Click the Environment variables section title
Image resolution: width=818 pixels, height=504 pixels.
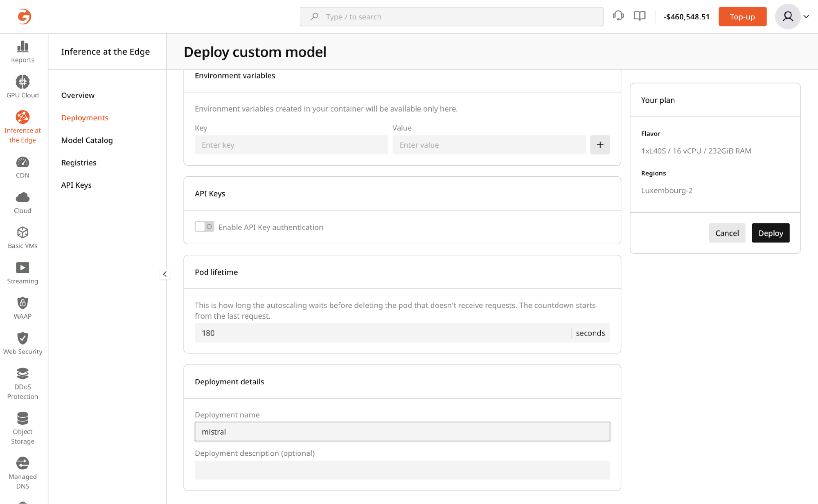(x=235, y=76)
